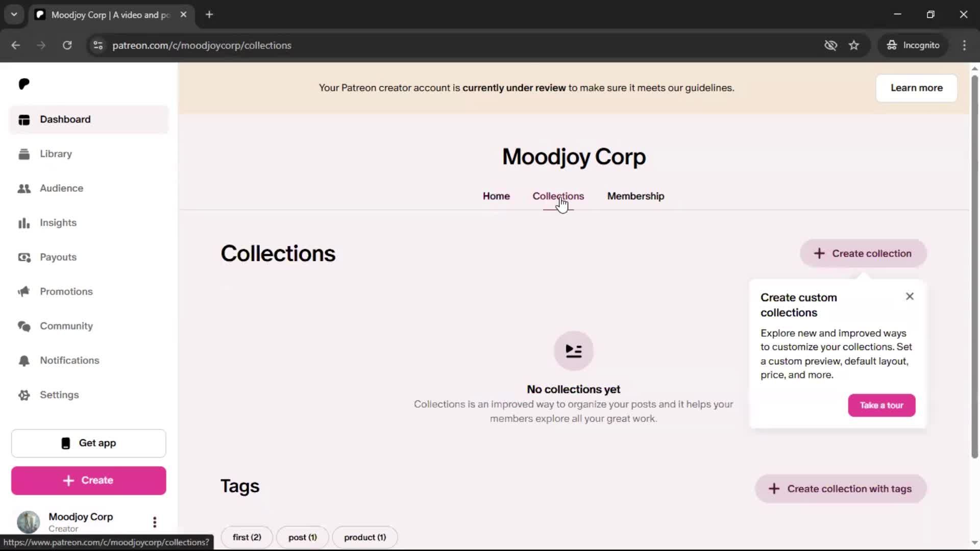Select the Moodjoy Corp browser tab
The image size is (980, 551).
(x=111, y=15)
